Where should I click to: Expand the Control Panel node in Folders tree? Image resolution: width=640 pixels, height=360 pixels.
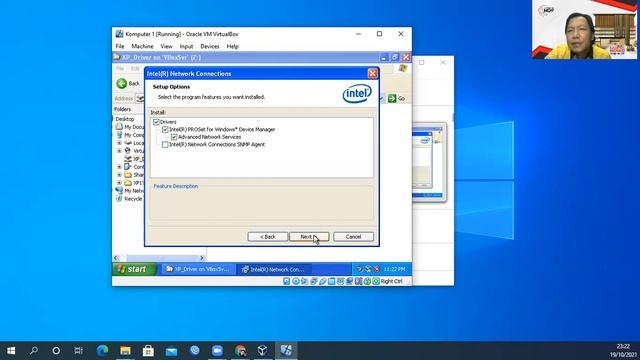click(x=120, y=167)
